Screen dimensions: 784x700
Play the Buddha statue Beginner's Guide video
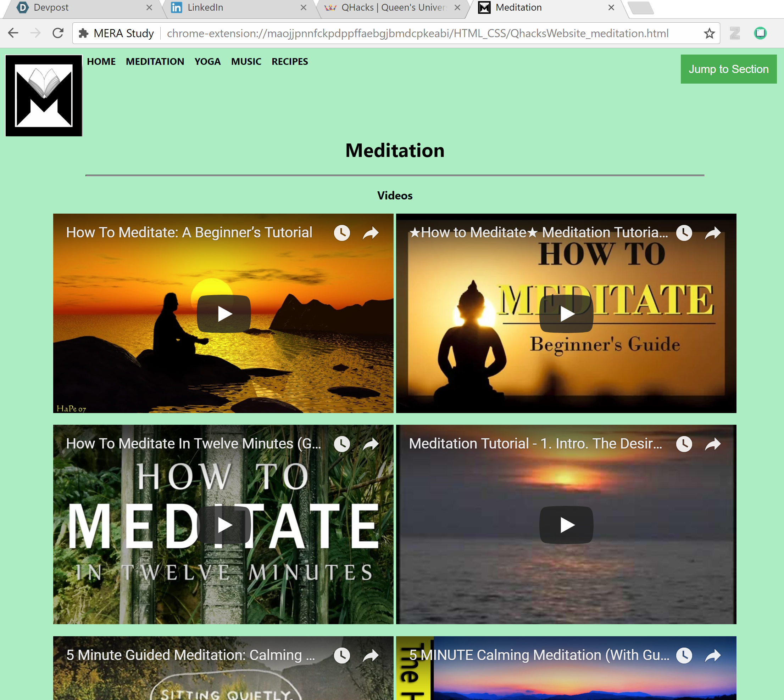[566, 314]
